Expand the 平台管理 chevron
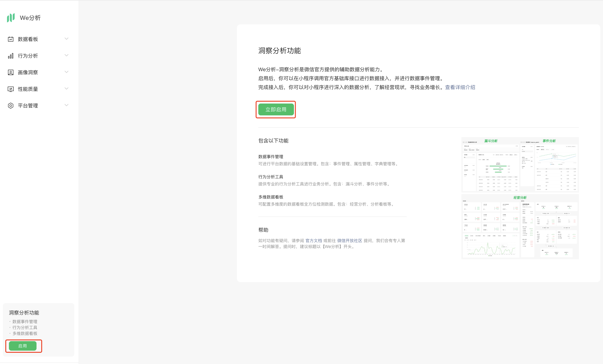The image size is (603, 364). coord(67,105)
